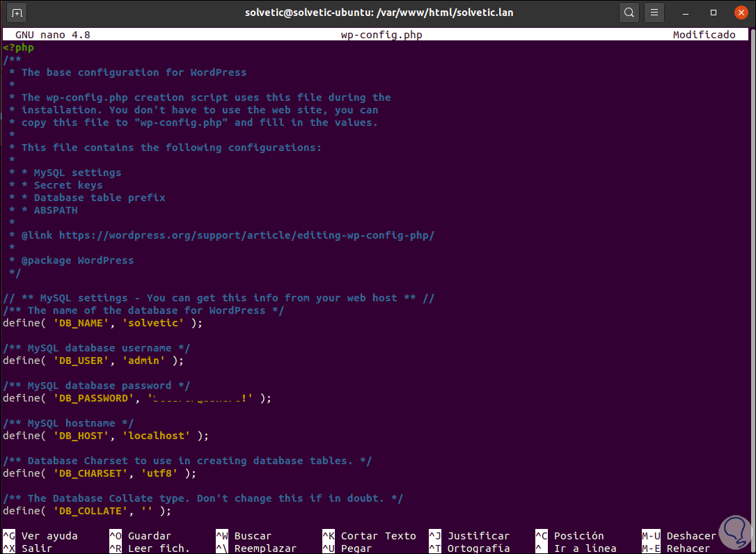Click the 'Modificado' status in nano header
The width and height of the screenshot is (756, 554).
tap(704, 35)
